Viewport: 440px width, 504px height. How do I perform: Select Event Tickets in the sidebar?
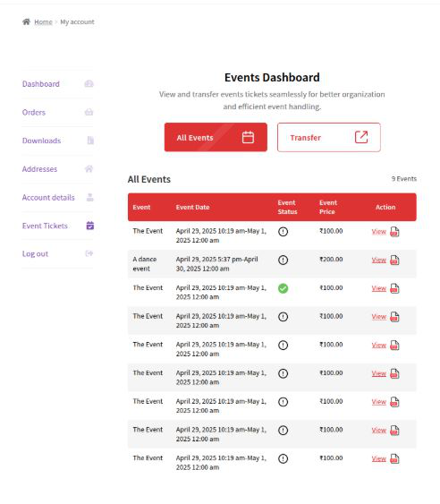(x=45, y=226)
